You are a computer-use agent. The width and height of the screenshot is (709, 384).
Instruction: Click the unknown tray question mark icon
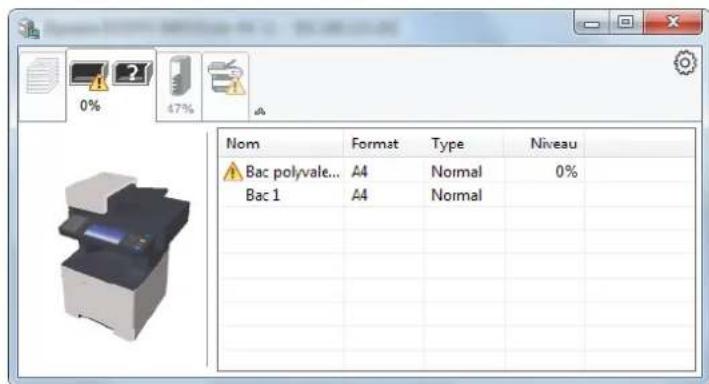[132, 73]
